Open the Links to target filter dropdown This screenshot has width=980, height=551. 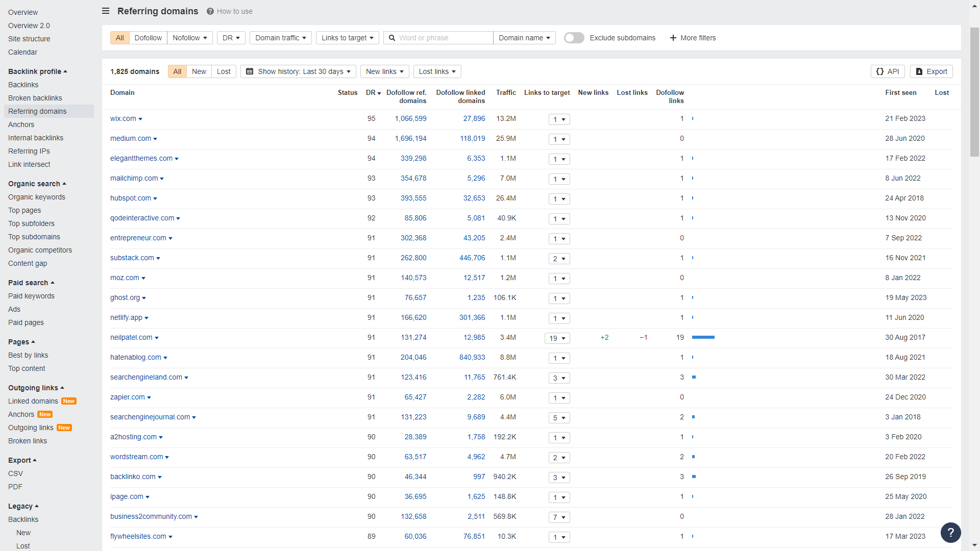pos(348,38)
